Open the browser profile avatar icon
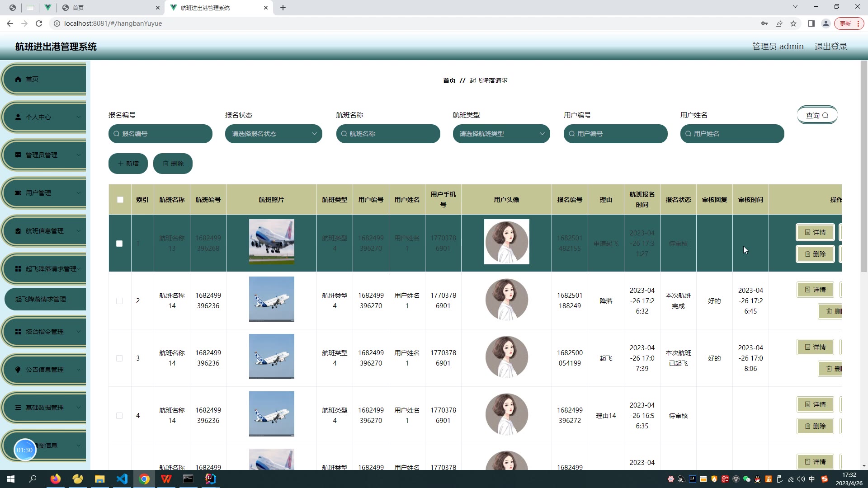The width and height of the screenshot is (868, 488). (826, 23)
